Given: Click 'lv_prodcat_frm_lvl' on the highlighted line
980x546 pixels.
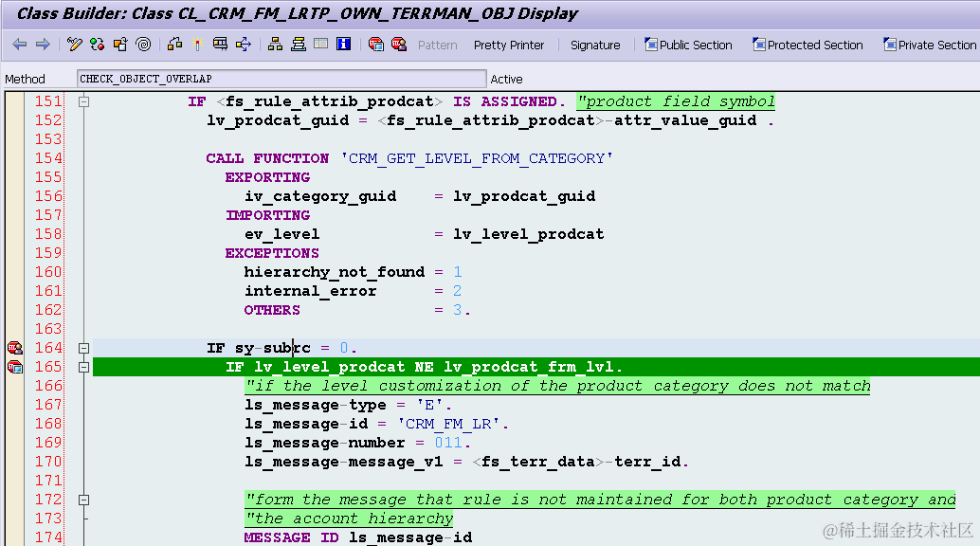Looking at the screenshot, I should pyautogui.click(x=529, y=367).
